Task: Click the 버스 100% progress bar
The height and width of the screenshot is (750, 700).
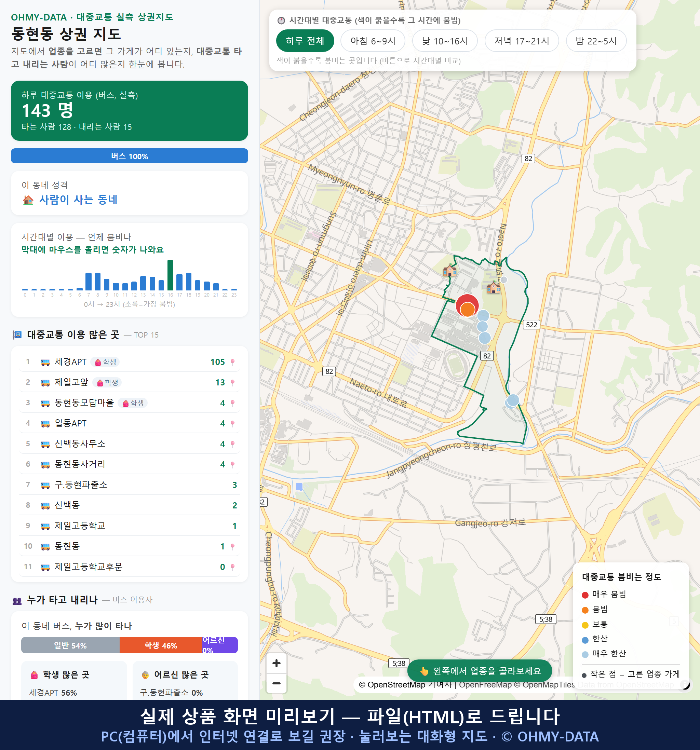Action: point(130,156)
